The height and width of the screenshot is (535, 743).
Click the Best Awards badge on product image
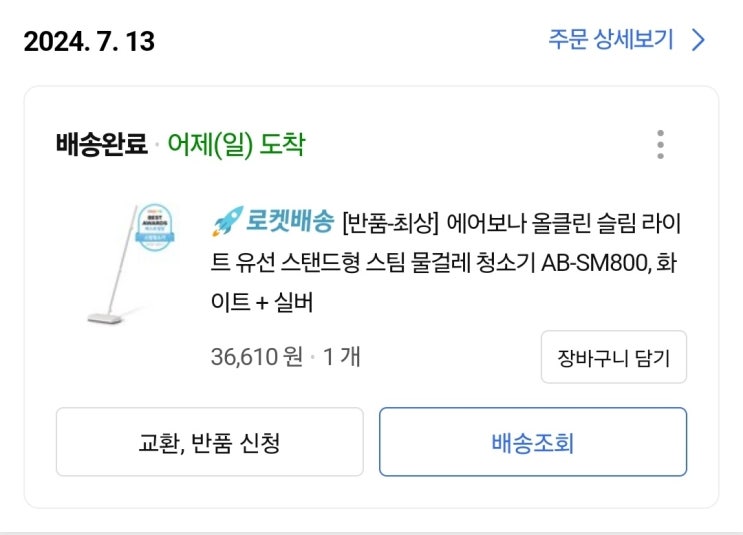click(153, 229)
